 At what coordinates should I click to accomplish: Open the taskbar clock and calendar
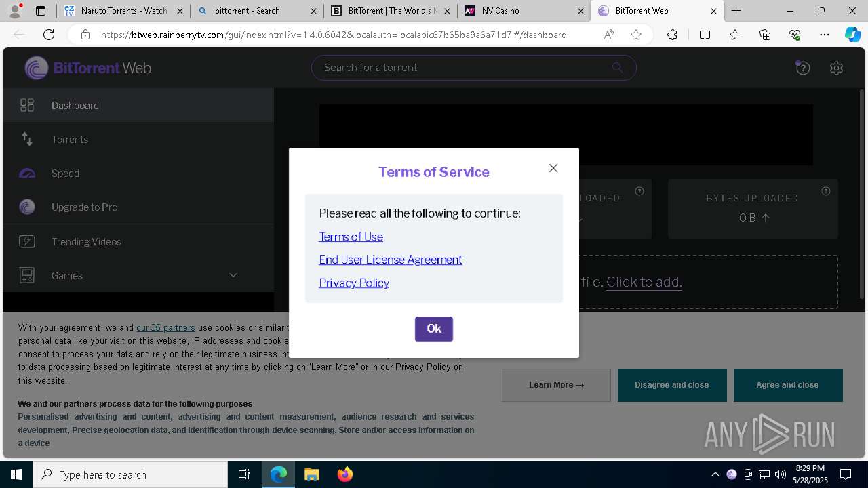tap(810, 474)
